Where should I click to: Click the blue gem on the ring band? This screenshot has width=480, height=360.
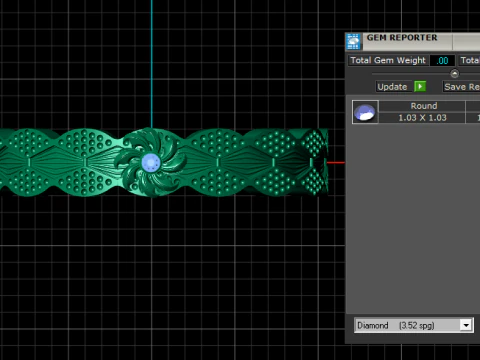click(x=151, y=163)
